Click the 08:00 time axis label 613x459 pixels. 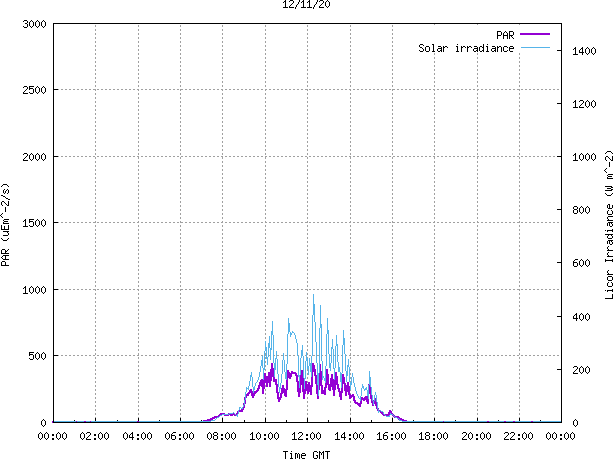point(222,436)
